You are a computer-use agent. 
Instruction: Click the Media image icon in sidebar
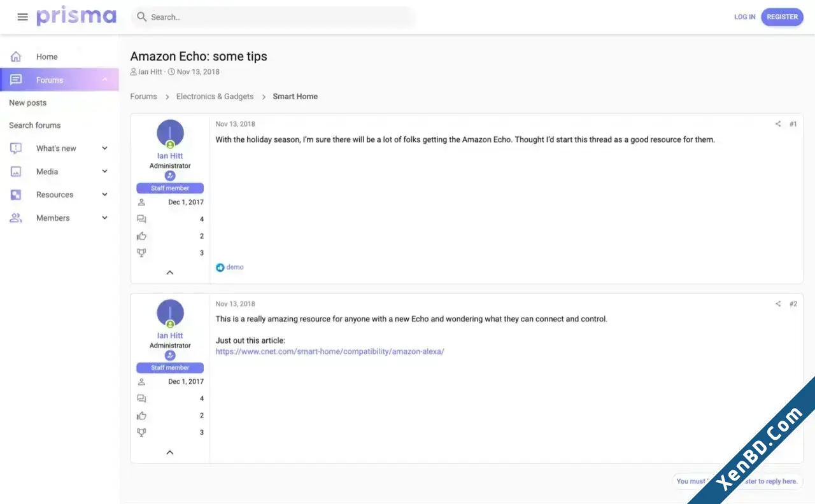16,172
